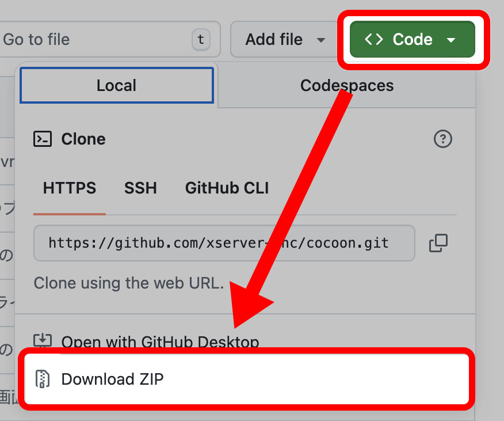Click the Add file button label
This screenshot has height=421, width=504.
(274, 40)
